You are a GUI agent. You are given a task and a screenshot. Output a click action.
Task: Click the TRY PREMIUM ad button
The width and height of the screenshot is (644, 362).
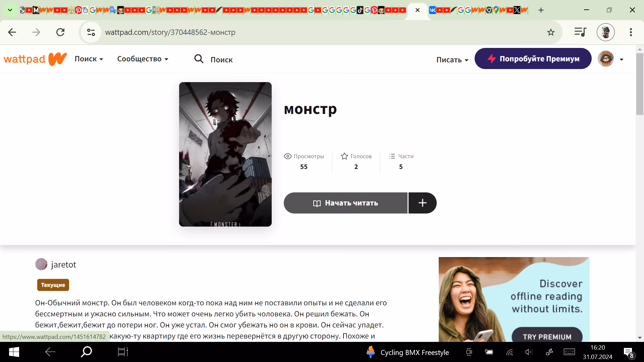click(547, 337)
